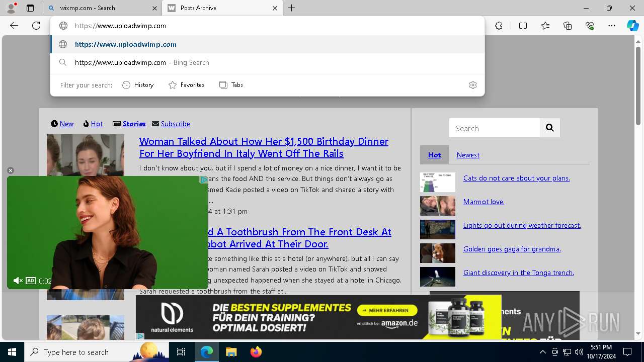
Task: Launch Firefox from the taskbar
Action: click(256, 352)
